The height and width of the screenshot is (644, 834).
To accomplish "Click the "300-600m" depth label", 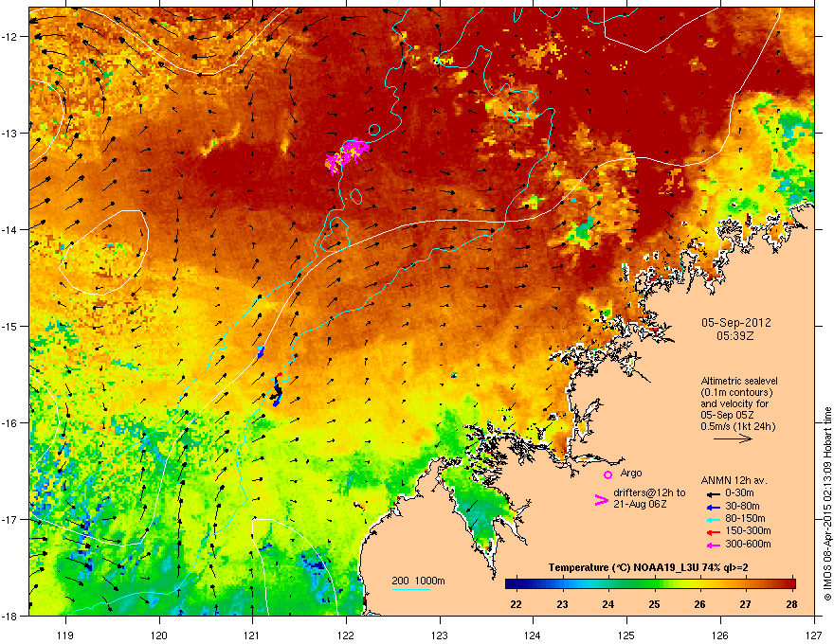I will pyautogui.click(x=748, y=544).
